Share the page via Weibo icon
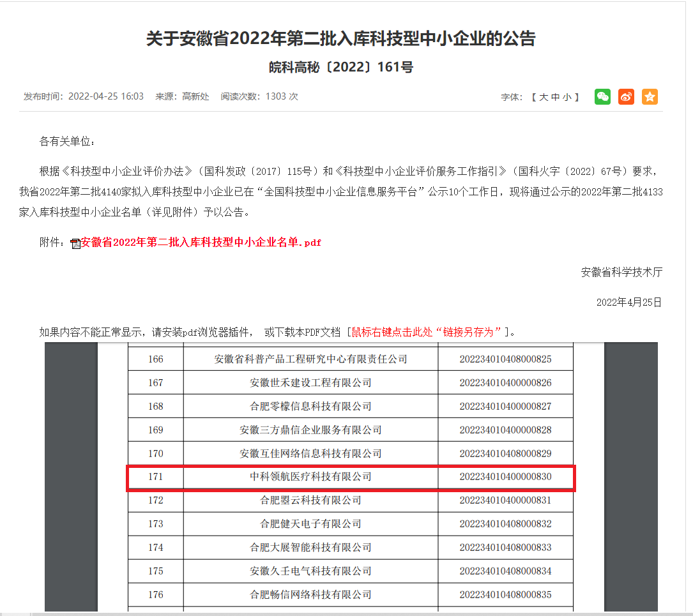693x616 pixels. click(626, 96)
